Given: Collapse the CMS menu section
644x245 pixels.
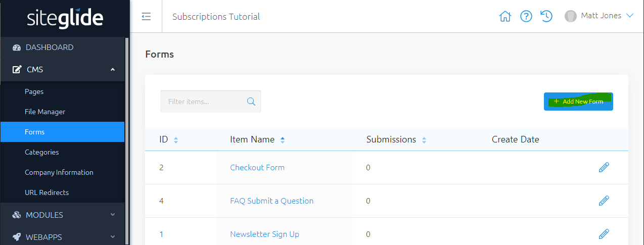Looking at the screenshot, I should pyautogui.click(x=113, y=70).
